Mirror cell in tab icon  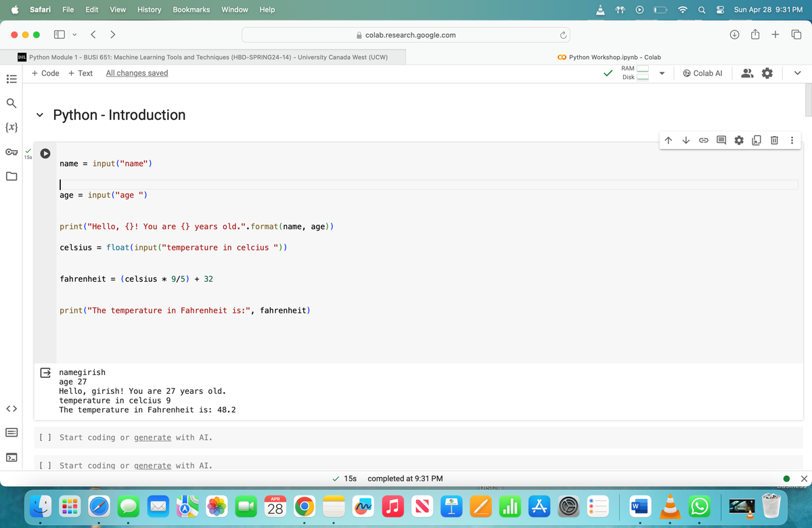757,141
